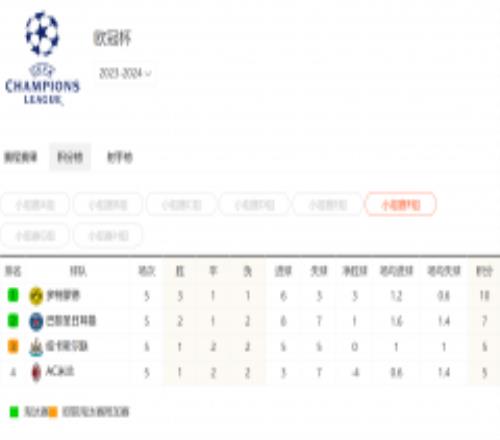Switch to the 赛程赛果 schedule tab
The image size is (500, 440).
pyautogui.click(x=21, y=157)
